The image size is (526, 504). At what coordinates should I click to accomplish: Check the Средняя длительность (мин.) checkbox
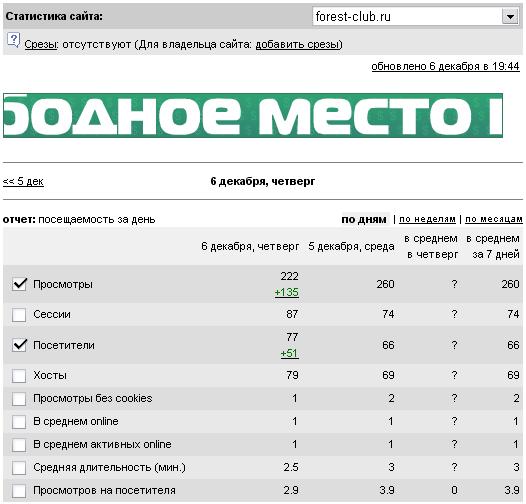tap(19, 467)
